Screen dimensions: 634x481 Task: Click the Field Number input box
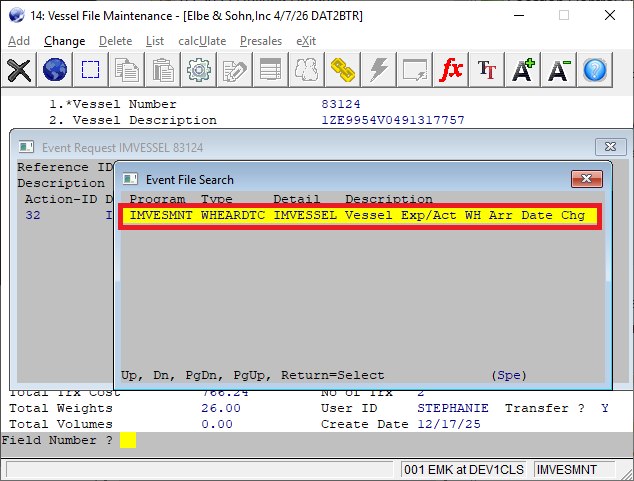127,440
